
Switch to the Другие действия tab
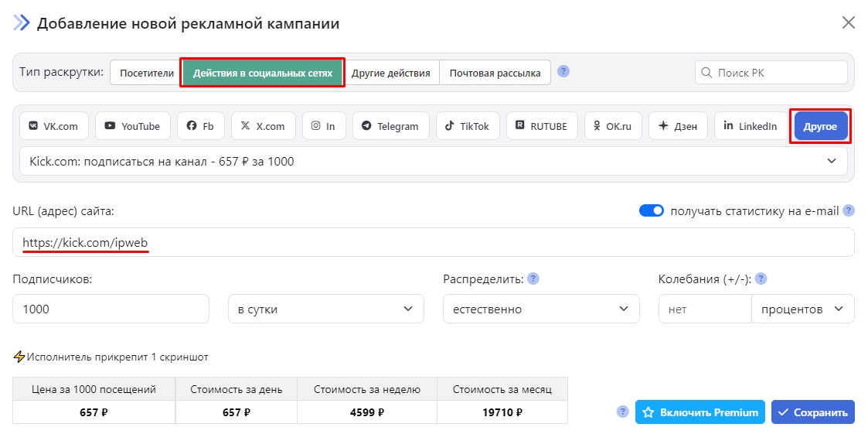tap(390, 73)
